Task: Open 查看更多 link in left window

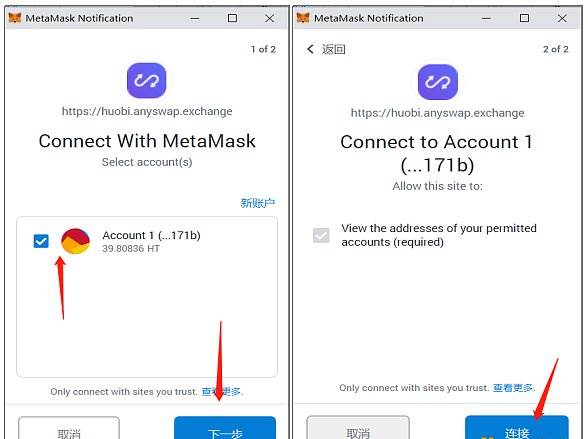Action: [x=221, y=392]
